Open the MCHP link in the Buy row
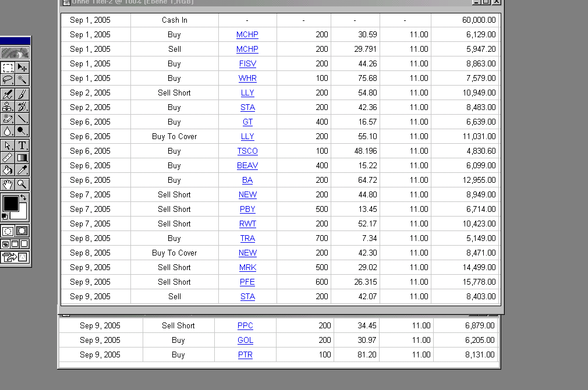The height and width of the screenshot is (390, 588). (x=247, y=34)
